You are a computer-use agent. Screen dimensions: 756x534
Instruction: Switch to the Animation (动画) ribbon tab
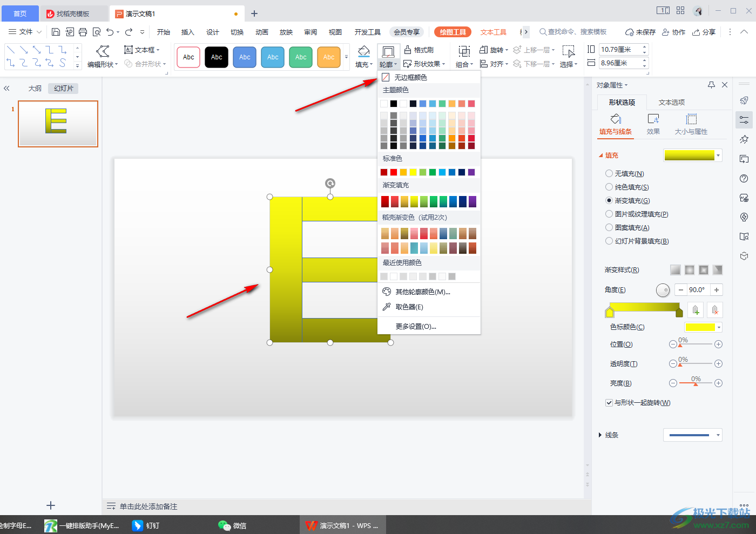click(262, 32)
